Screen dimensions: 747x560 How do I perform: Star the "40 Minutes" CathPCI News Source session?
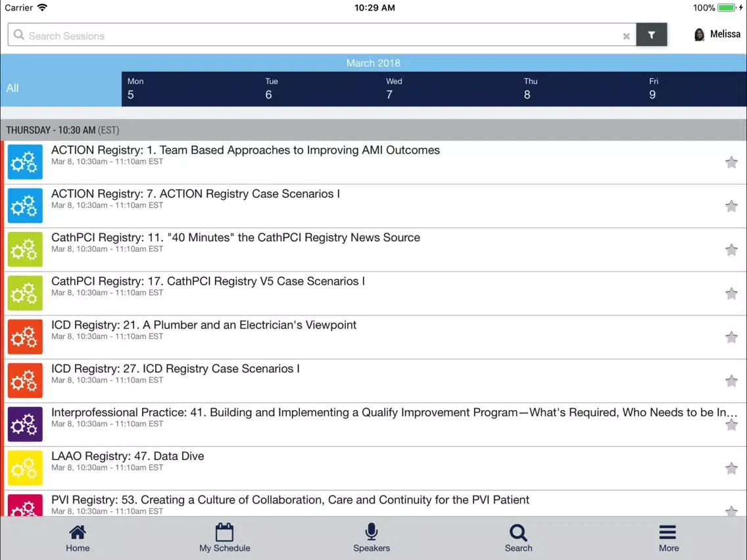click(x=731, y=250)
